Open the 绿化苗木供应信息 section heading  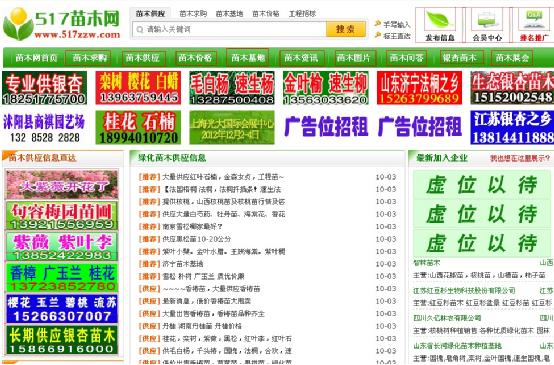172,158
